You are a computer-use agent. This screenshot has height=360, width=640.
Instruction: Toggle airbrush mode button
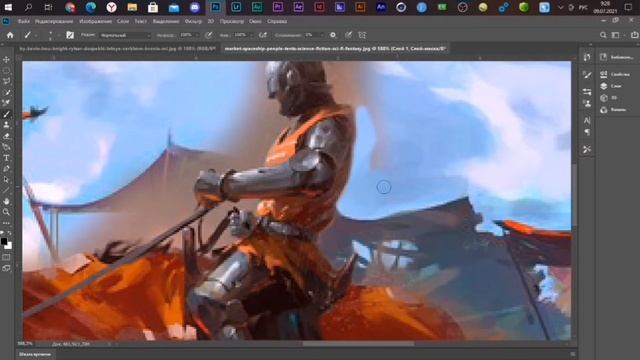[263, 35]
